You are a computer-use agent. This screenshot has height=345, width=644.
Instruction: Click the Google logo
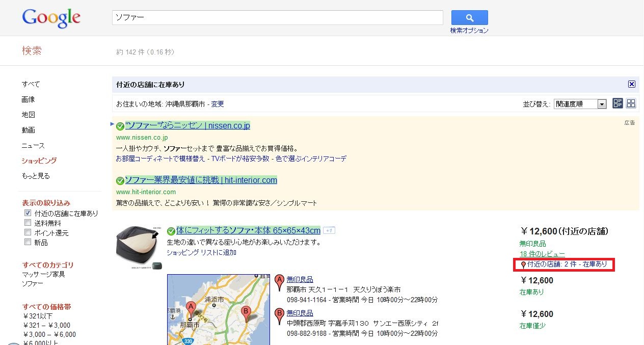click(51, 18)
